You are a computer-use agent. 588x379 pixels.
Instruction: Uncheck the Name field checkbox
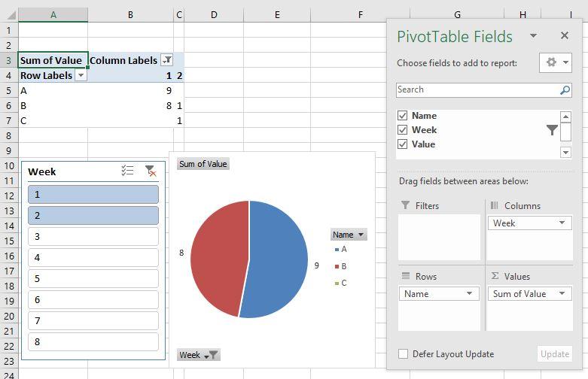[x=402, y=115]
